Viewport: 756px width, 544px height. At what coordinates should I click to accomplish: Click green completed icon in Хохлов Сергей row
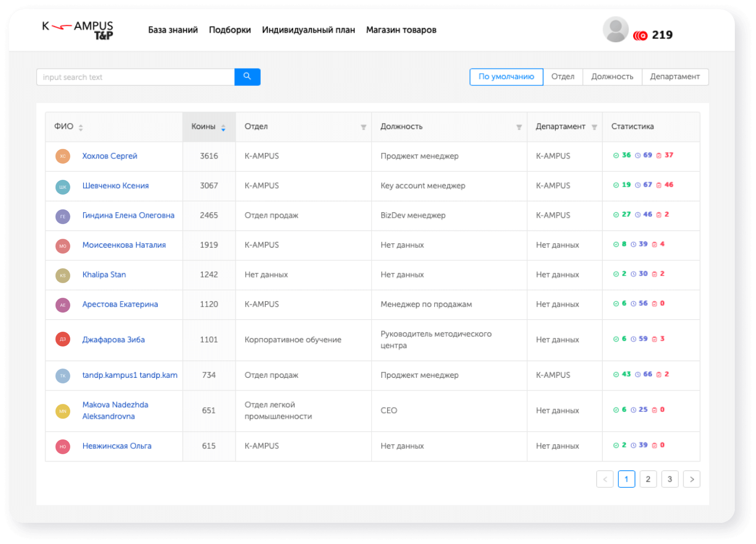coord(616,155)
